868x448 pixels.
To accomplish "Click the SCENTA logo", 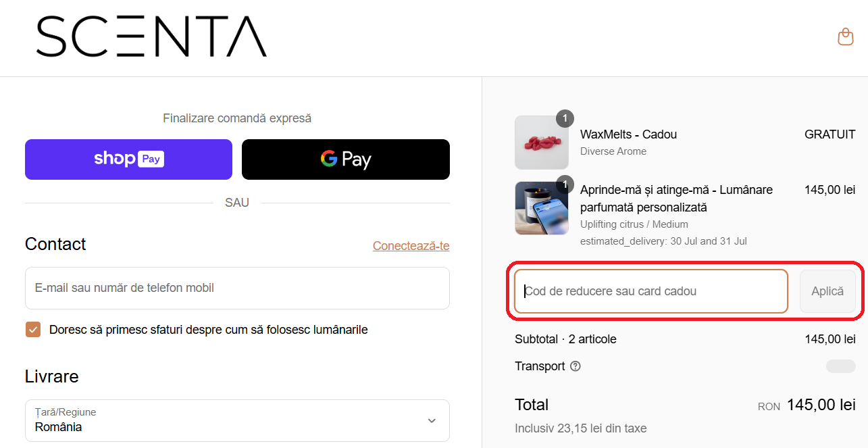I will [x=151, y=36].
